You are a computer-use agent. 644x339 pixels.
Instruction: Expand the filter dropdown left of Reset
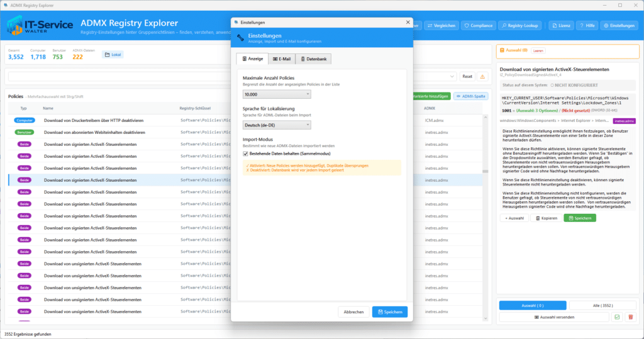point(452,77)
